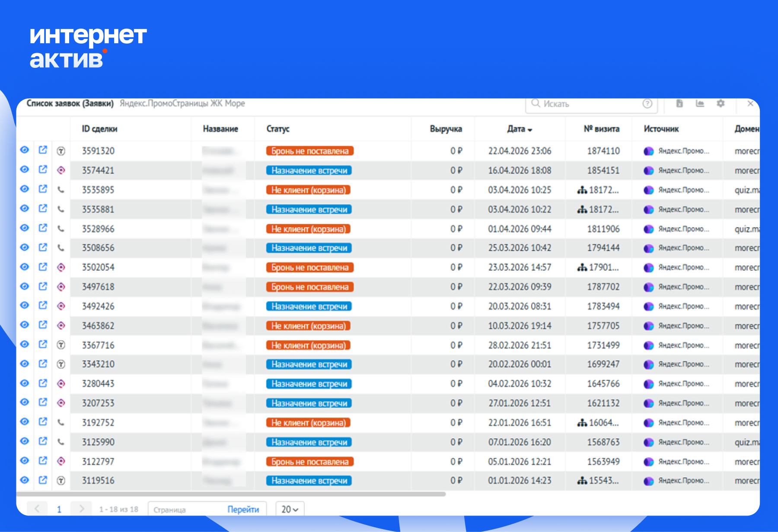Click the Перейти link
The width and height of the screenshot is (778, 532).
coord(243,510)
